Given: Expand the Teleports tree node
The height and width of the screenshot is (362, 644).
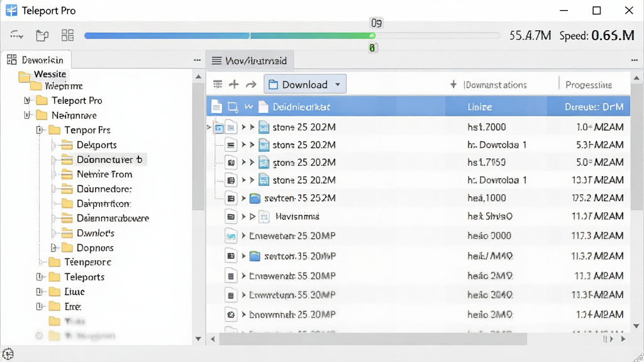Looking at the screenshot, I should click(x=40, y=277).
